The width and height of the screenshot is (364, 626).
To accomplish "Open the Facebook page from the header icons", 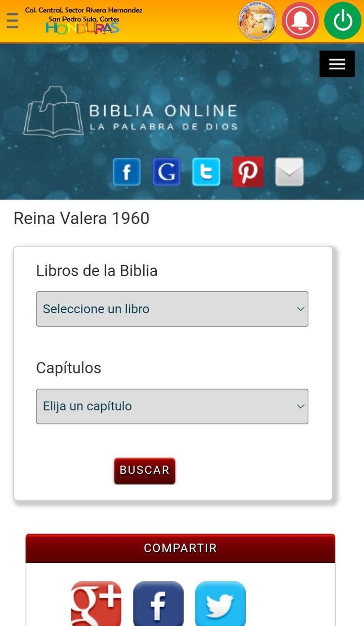I will [126, 172].
